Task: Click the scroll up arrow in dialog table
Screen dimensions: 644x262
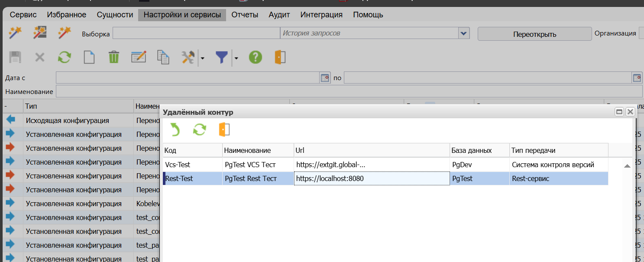Action: [x=627, y=166]
